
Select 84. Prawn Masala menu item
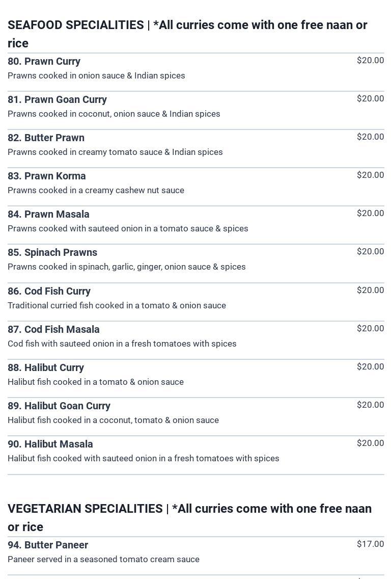pos(49,214)
